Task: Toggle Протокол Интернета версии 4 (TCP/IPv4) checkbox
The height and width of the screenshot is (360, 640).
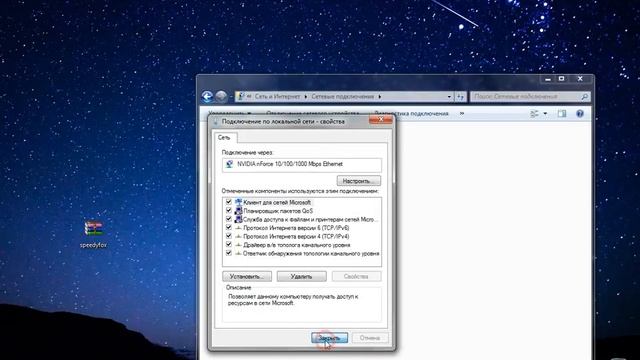Action: click(229, 236)
